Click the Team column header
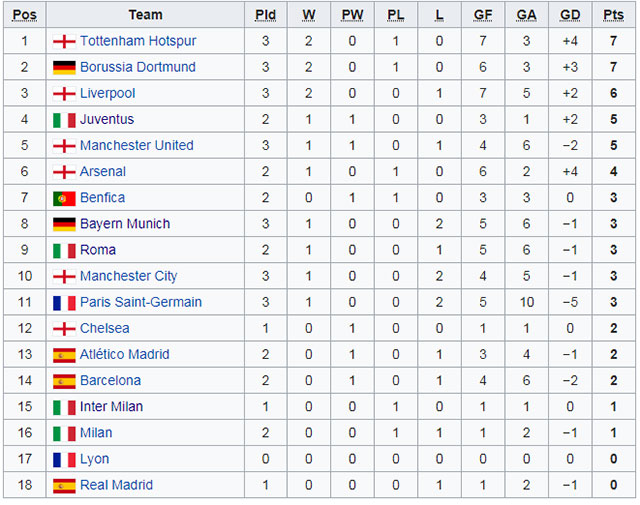This screenshot has height=505, width=640. [x=145, y=15]
